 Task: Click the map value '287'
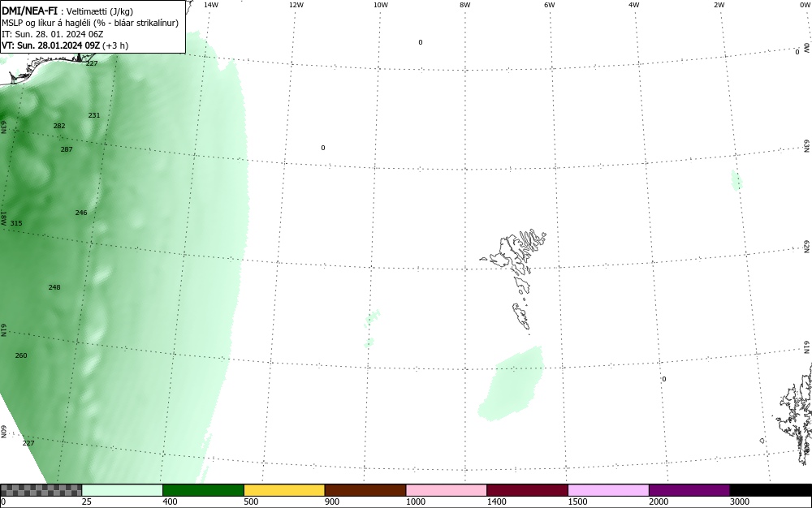click(67, 149)
